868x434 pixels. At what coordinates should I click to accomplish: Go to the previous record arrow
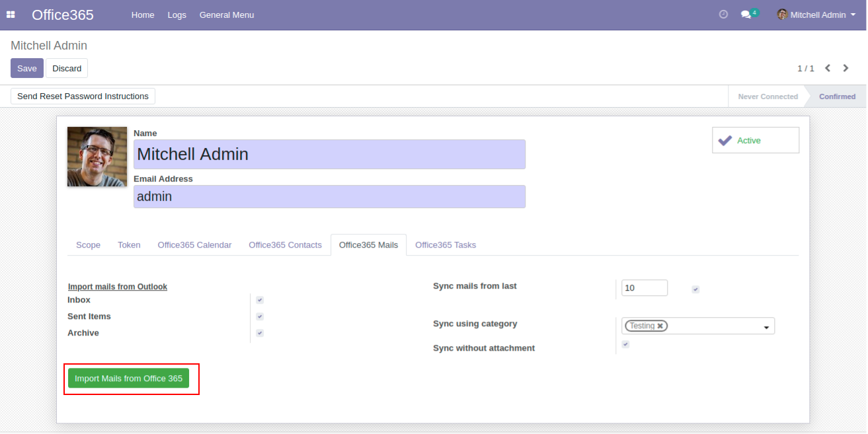click(827, 68)
